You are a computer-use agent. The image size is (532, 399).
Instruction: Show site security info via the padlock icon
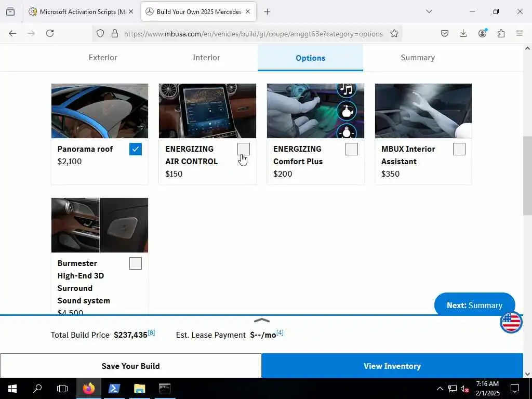[115, 33]
